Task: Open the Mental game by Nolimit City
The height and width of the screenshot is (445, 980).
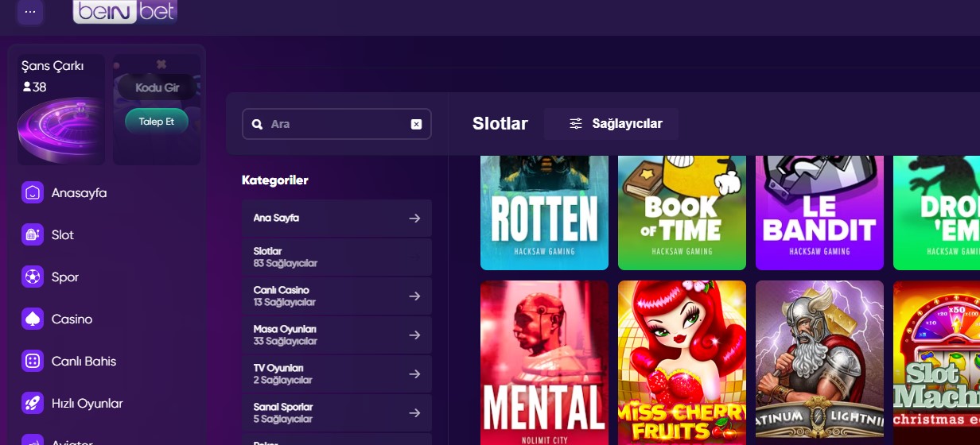Action: 544,362
